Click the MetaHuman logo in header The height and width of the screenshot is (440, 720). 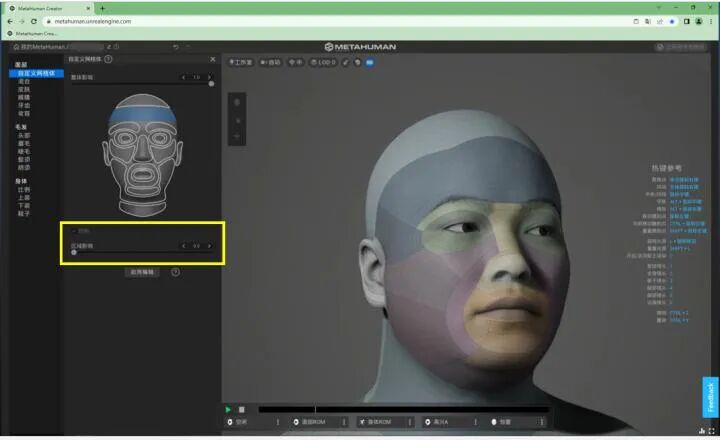click(x=360, y=47)
